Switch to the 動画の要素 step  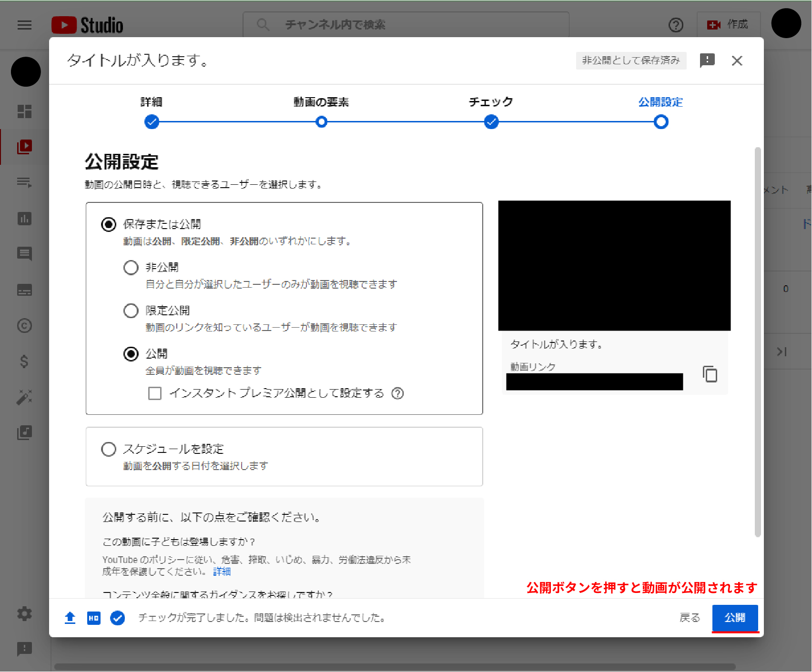click(x=322, y=122)
